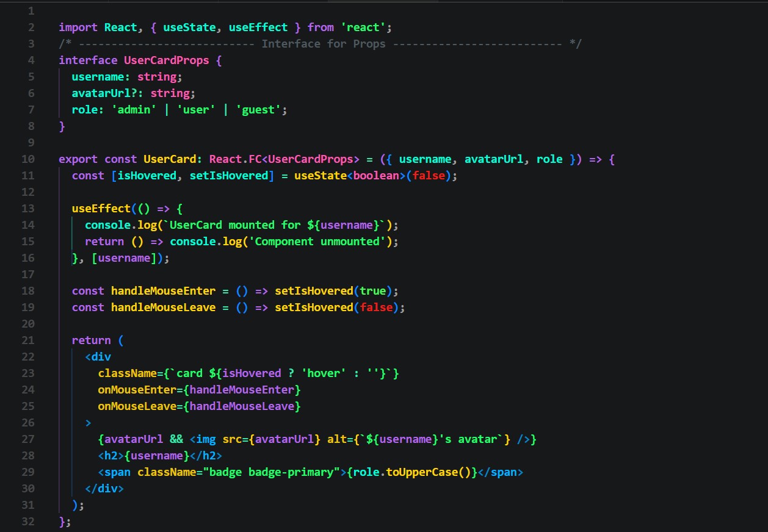Click the opening <h2> tag on line 28
The image size is (768, 532).
point(111,456)
